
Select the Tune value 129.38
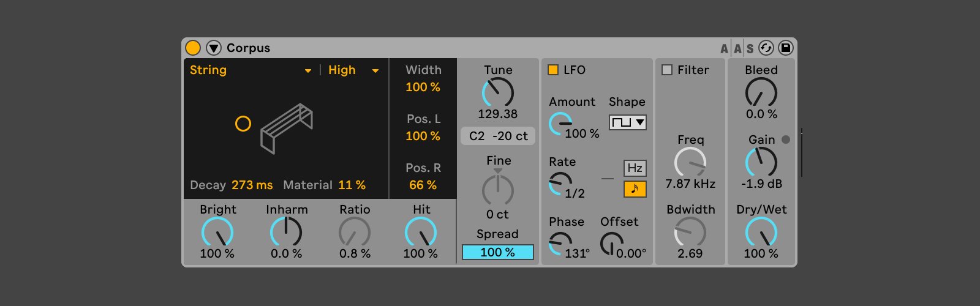coord(498,114)
